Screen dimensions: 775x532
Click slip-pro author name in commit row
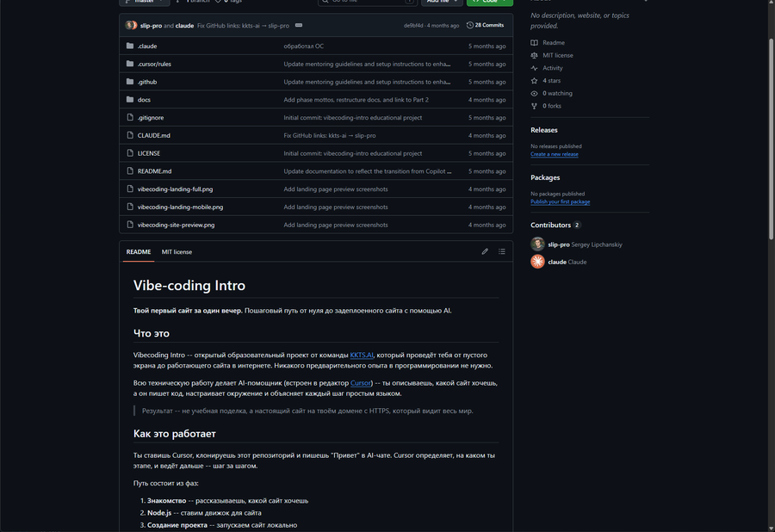[151, 25]
